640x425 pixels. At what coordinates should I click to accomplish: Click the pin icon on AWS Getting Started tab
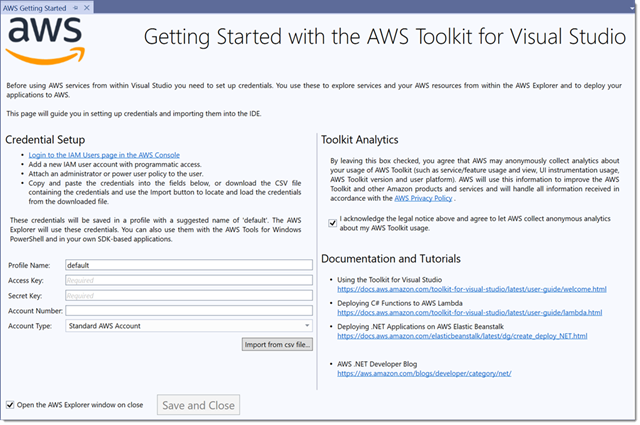pyautogui.click(x=76, y=8)
